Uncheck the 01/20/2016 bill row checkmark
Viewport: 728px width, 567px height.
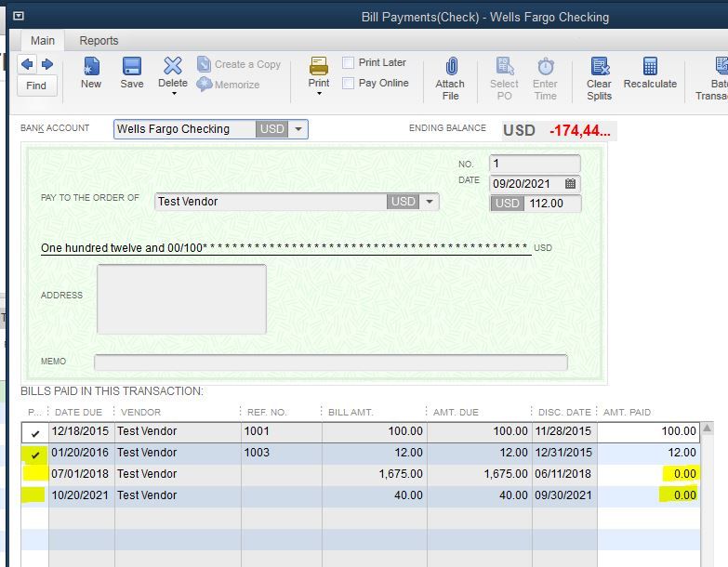tap(34, 455)
